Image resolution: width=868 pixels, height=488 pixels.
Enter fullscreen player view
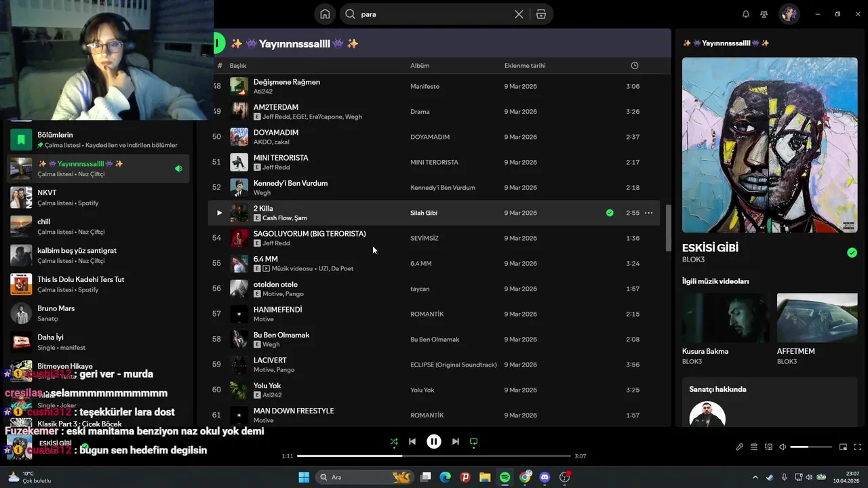click(x=857, y=447)
